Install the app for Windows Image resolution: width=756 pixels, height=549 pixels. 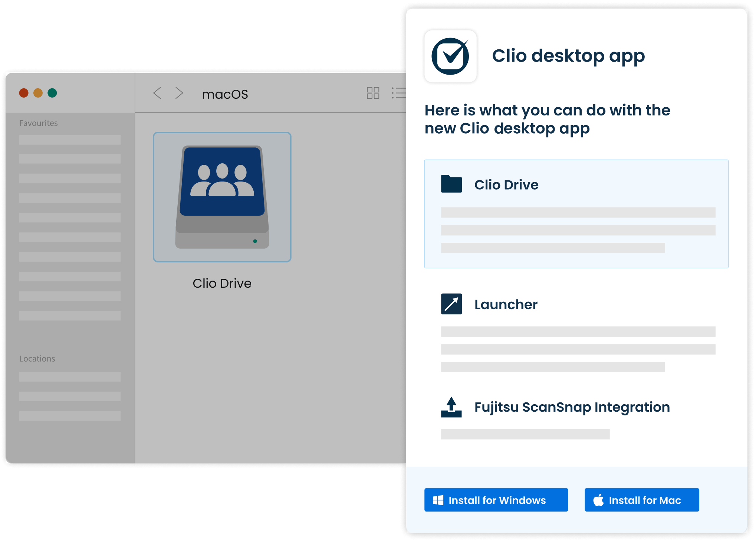(496, 500)
